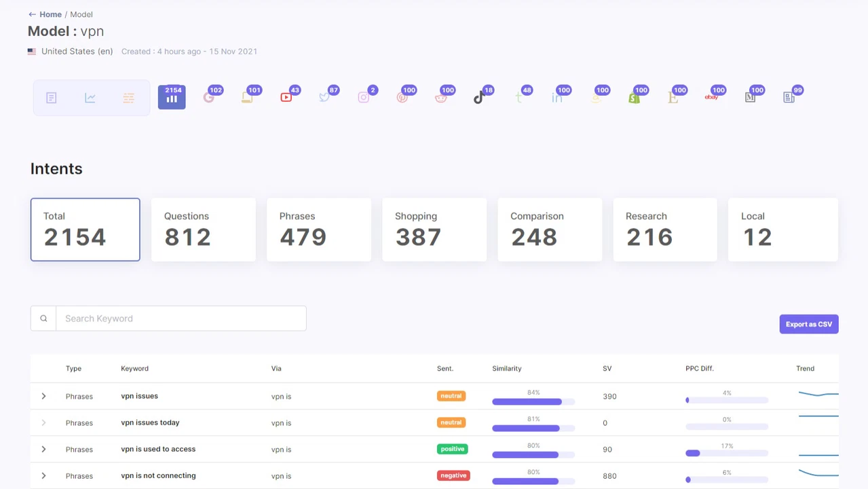Select the TikTok source icon
The image size is (868, 489).
point(479,98)
